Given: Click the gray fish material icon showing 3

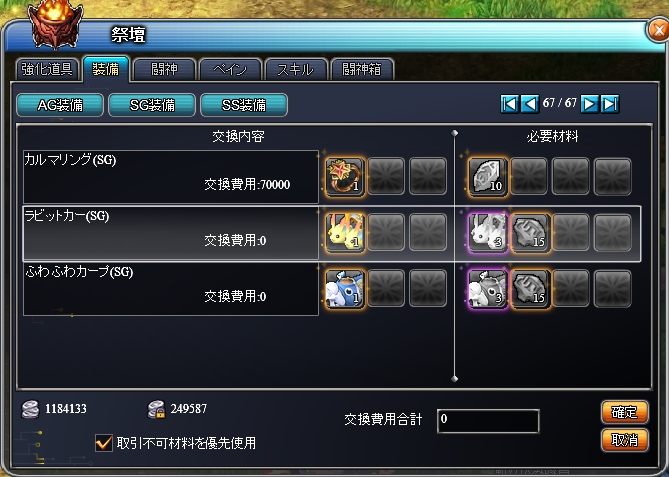Looking at the screenshot, I should click(488, 288).
